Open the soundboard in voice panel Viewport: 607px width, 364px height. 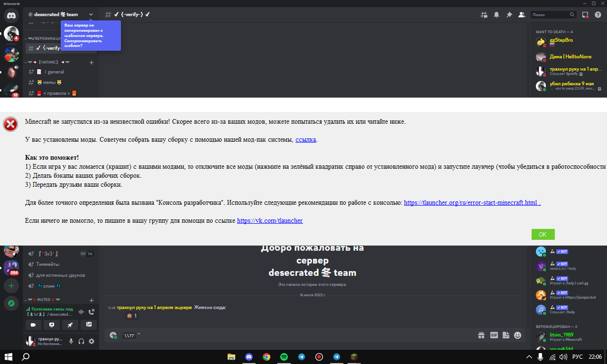pyautogui.click(x=88, y=325)
